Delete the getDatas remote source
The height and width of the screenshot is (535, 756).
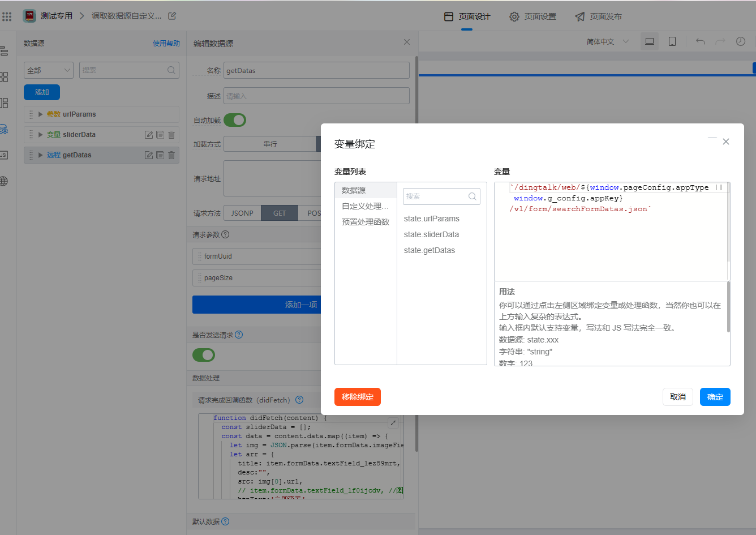point(171,155)
